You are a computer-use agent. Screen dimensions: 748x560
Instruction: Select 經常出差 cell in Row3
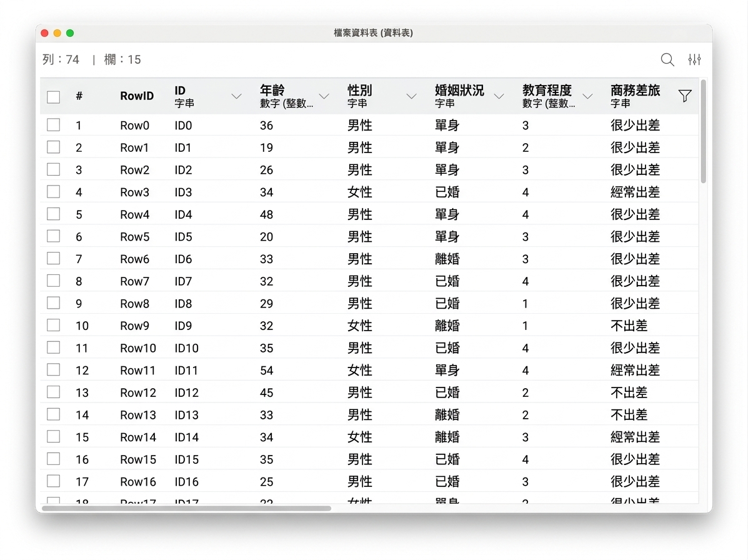pyautogui.click(x=635, y=192)
